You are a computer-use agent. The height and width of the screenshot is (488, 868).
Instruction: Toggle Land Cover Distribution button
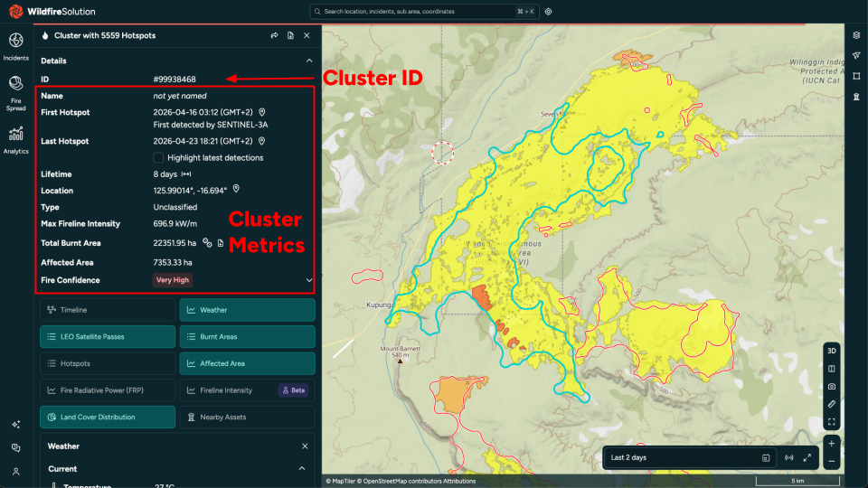pyautogui.click(x=108, y=418)
